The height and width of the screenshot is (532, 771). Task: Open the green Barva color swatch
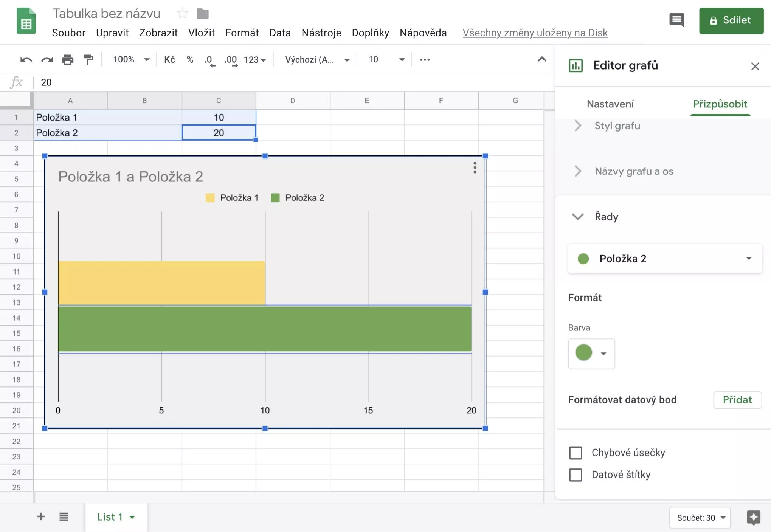591,353
